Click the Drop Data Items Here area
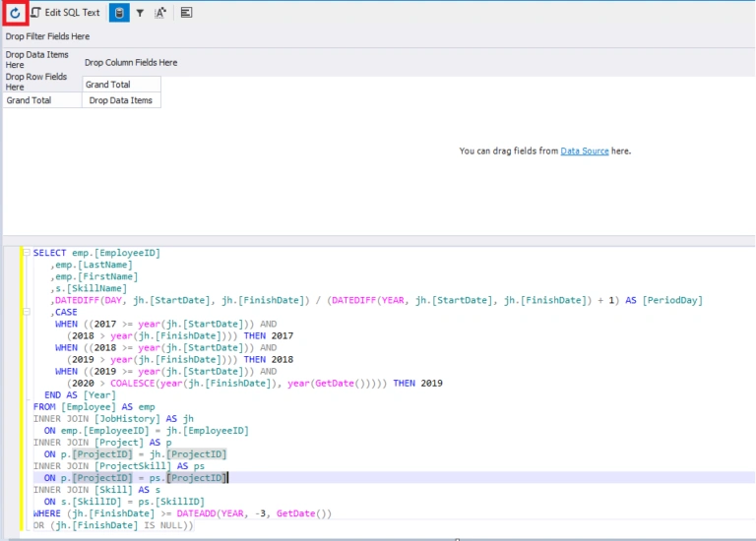The height and width of the screenshot is (541, 756). point(37,60)
